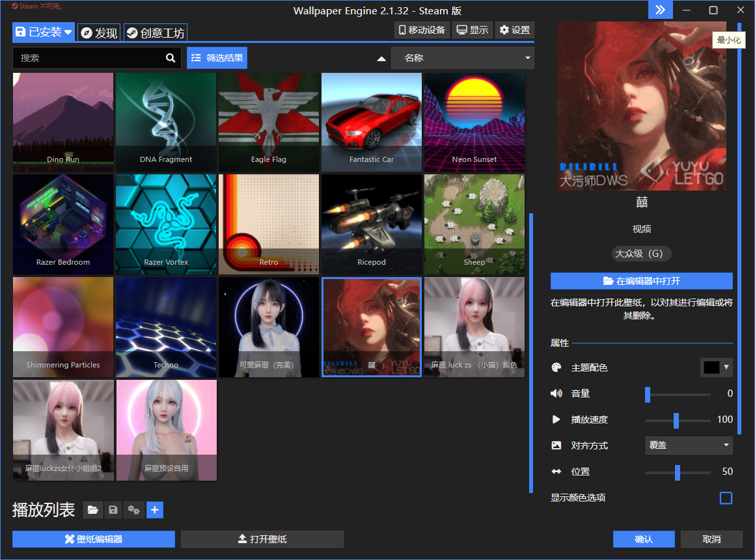The image size is (755, 560).
Task: Click the 播放速度 slider
Action: [677, 420]
